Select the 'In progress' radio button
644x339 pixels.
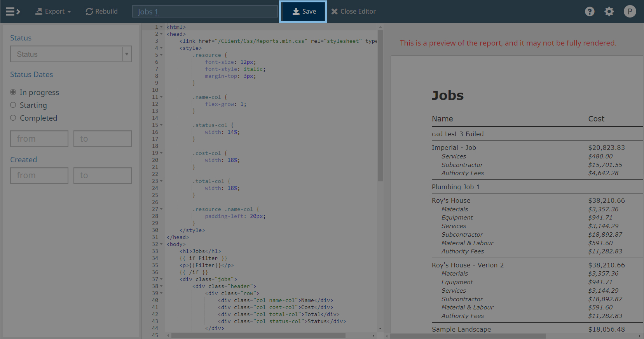coord(13,92)
